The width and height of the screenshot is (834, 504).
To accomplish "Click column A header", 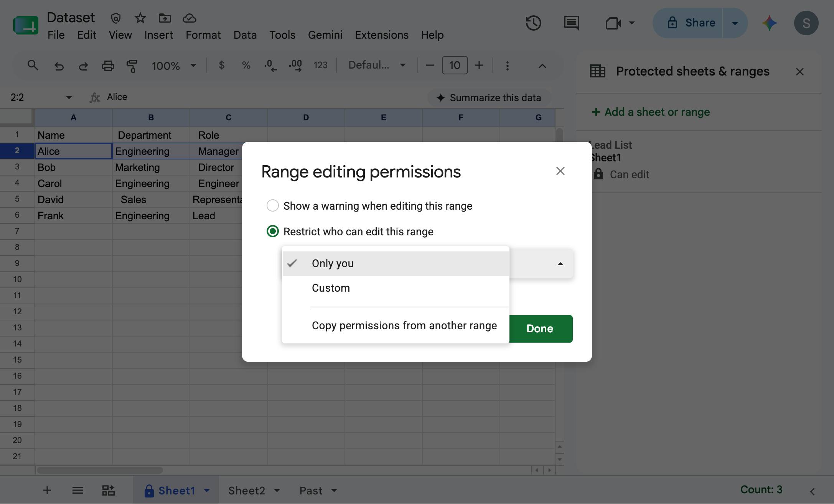I will coord(73,118).
